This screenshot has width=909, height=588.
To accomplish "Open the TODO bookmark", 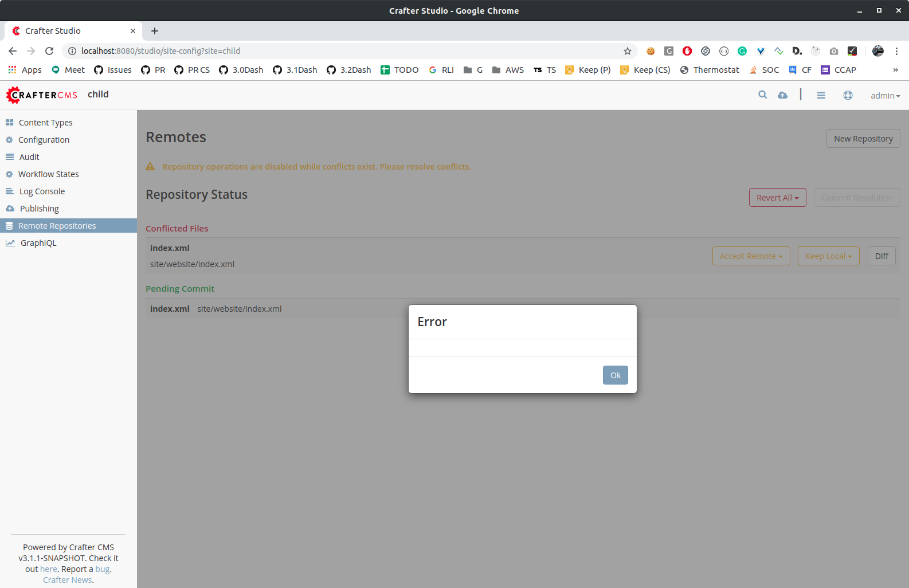I will click(x=399, y=70).
